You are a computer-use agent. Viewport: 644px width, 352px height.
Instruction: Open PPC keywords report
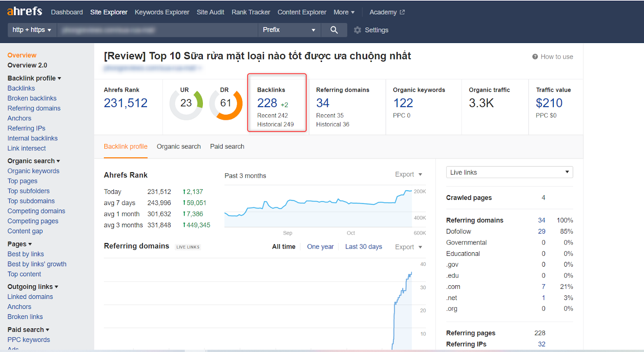click(29, 340)
